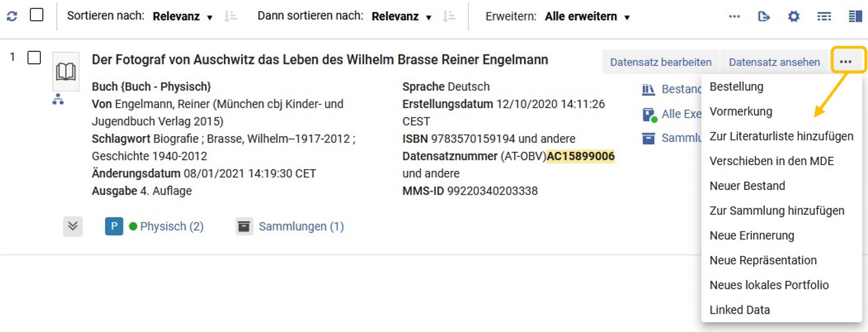Switch to the split view icon

[855, 16]
